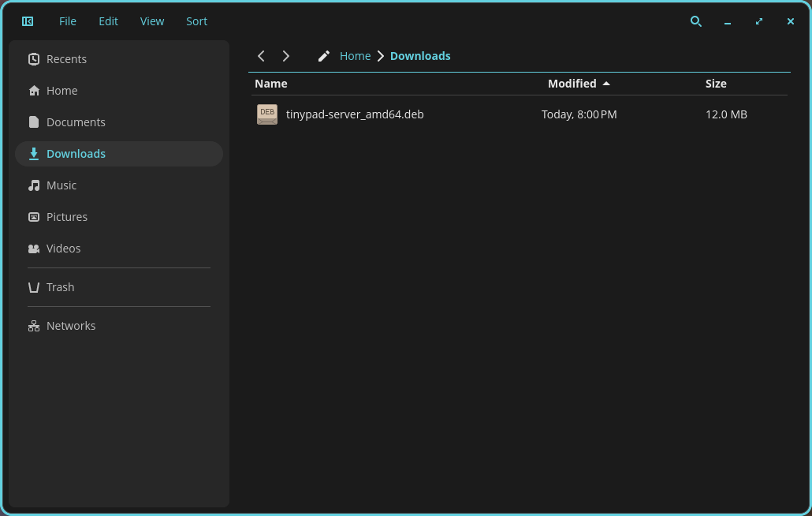The image size is (812, 516).
Task: Select the DEB package file icon
Action: tap(267, 114)
